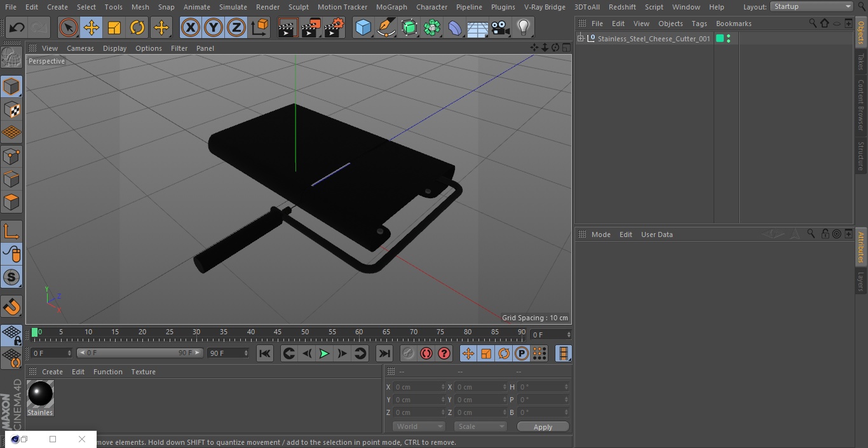This screenshot has width=868, height=448.
Task: Open the Structure side tab
Action: click(x=861, y=156)
